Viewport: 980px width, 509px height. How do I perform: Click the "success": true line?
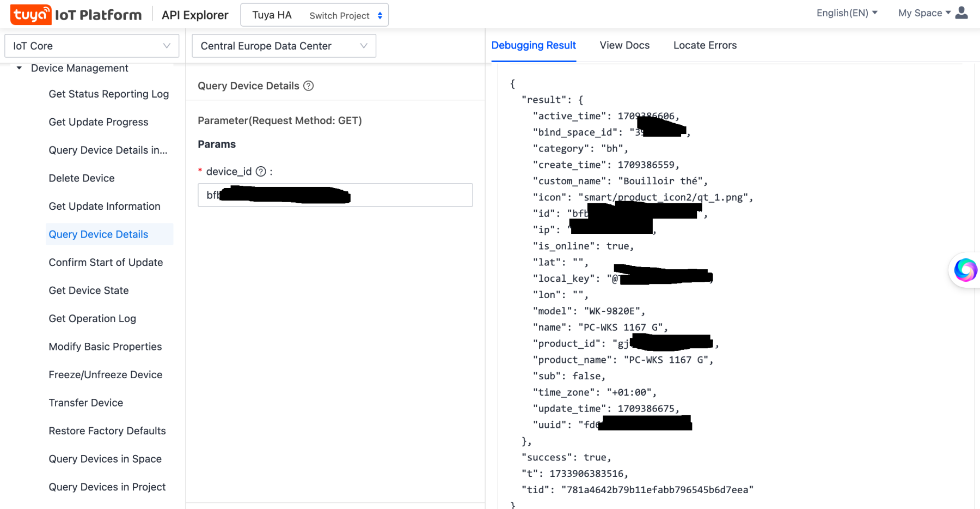pos(567,457)
